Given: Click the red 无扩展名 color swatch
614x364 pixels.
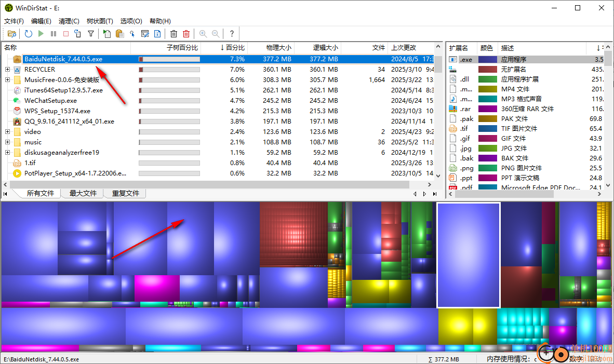Looking at the screenshot, I should tap(488, 69).
